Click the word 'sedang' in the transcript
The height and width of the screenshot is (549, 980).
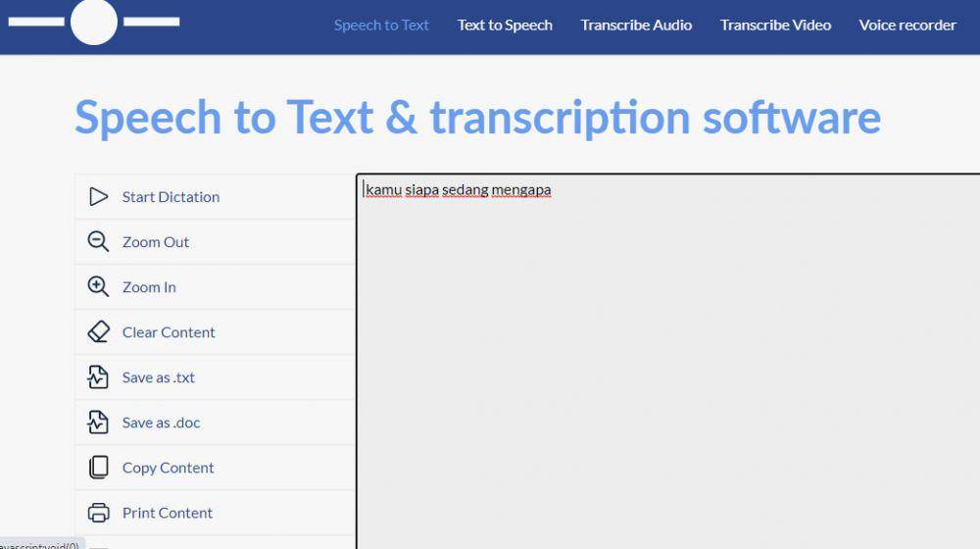click(x=465, y=189)
